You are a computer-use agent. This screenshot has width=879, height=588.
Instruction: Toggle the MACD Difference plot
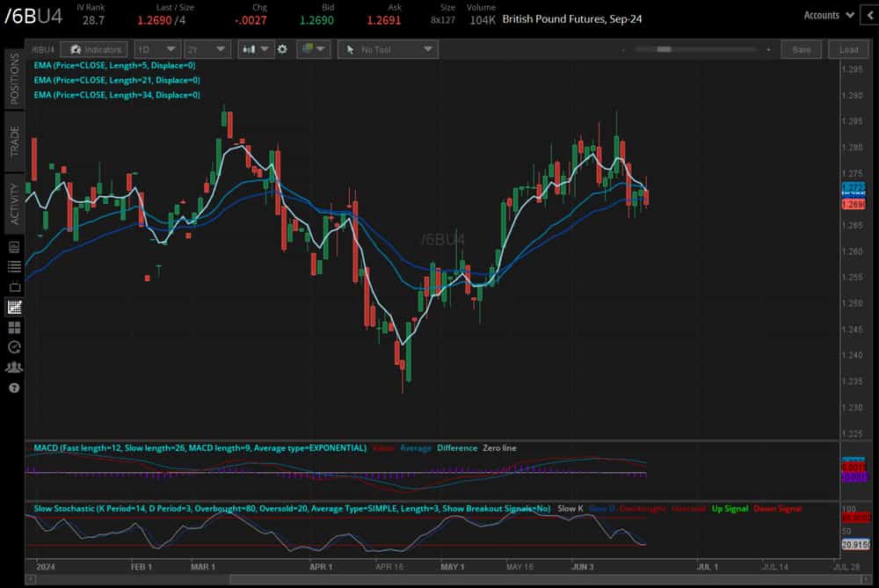(x=457, y=448)
